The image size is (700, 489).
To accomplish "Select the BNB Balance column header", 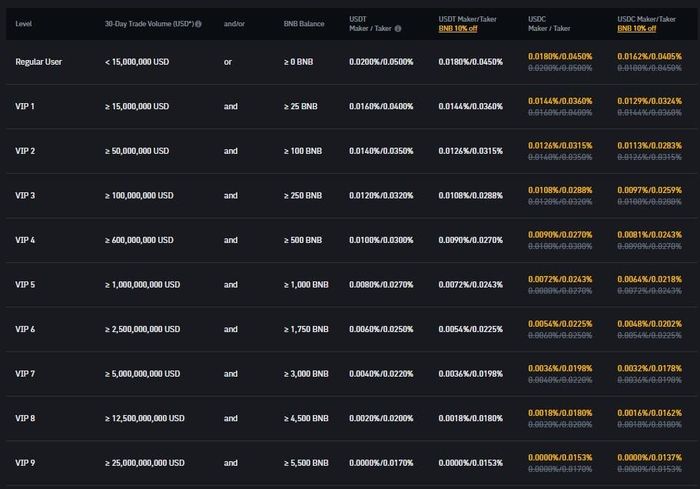I will pos(304,24).
